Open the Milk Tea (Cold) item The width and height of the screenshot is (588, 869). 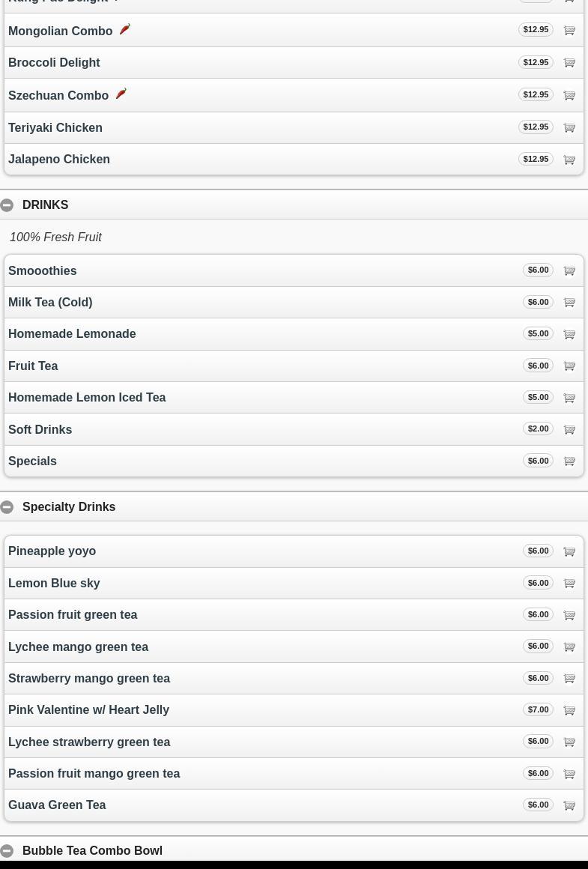coord(50,302)
